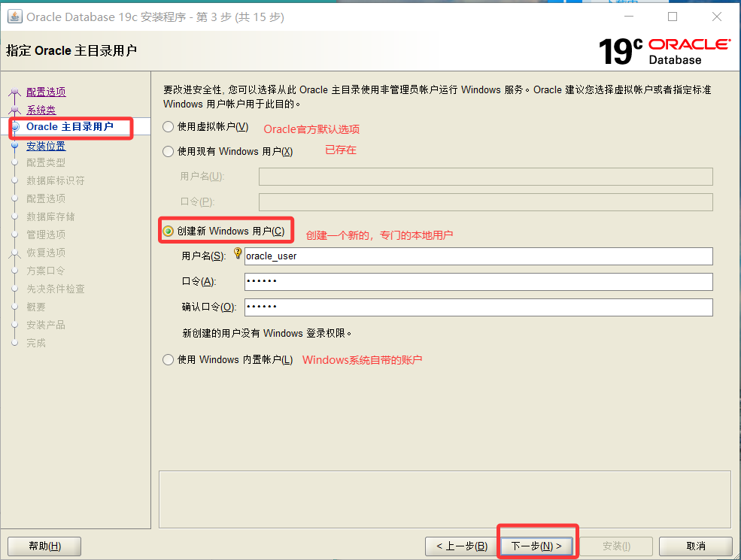
Task: Click the heading 指定 Oracle 主目录用户
Action: [71, 50]
